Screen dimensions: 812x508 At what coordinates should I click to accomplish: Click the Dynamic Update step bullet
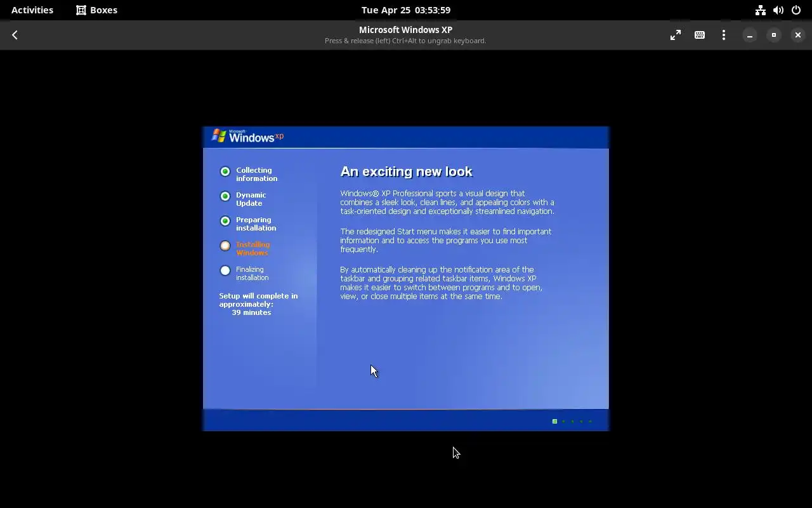[x=225, y=196]
